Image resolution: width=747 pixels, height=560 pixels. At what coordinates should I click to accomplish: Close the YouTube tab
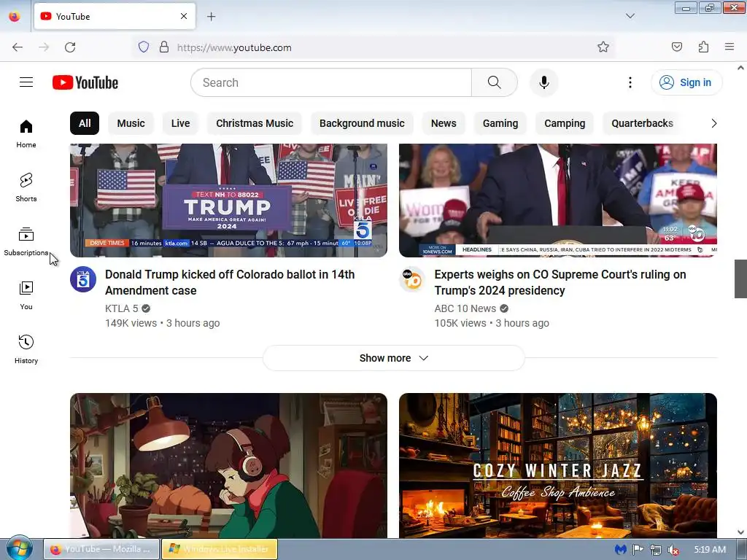pyautogui.click(x=184, y=16)
